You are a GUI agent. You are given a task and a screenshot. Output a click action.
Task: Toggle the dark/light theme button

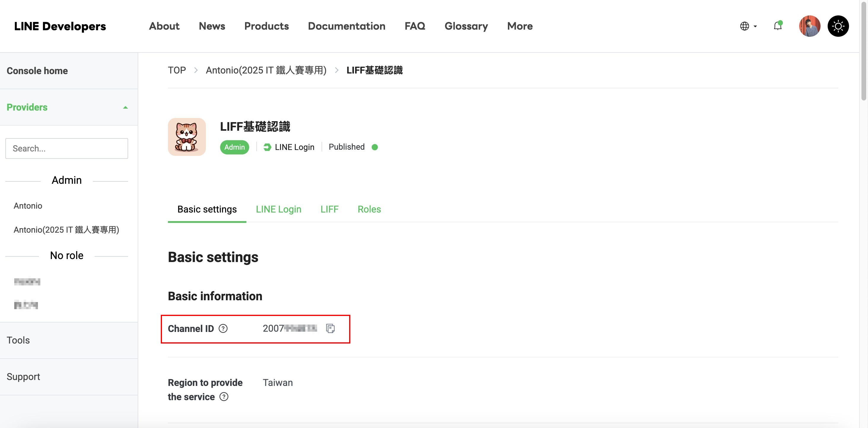pyautogui.click(x=838, y=26)
